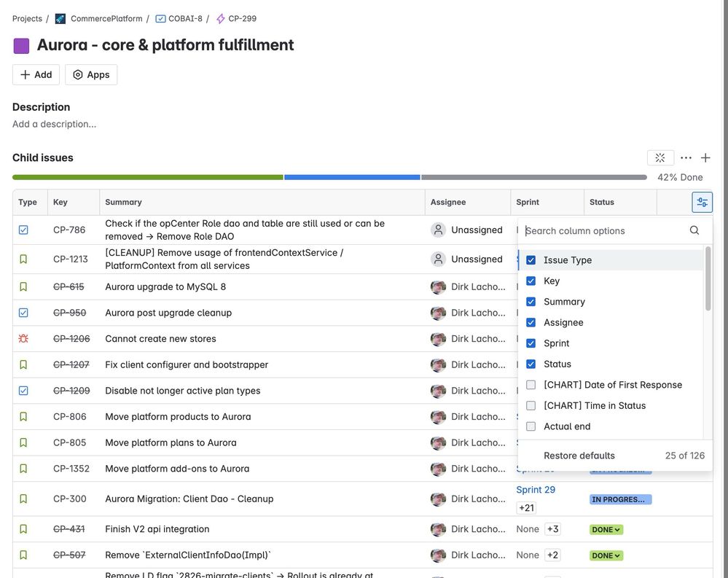Screen dimensions: 728x578
Task: Click the task type icon beside CP-786
Action: (22, 229)
